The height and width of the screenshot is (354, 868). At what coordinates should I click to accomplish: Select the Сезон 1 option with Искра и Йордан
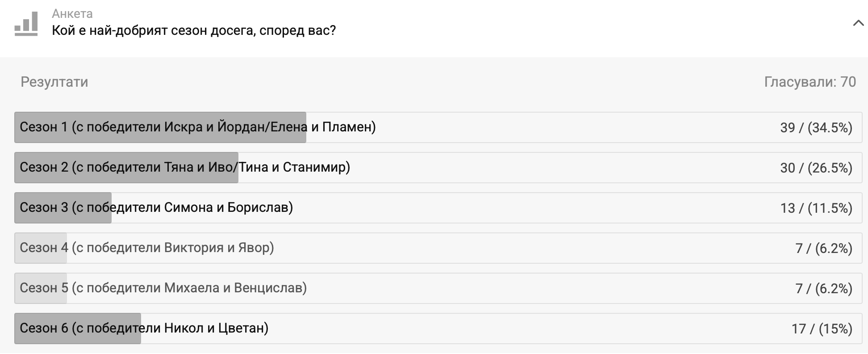coord(197,127)
